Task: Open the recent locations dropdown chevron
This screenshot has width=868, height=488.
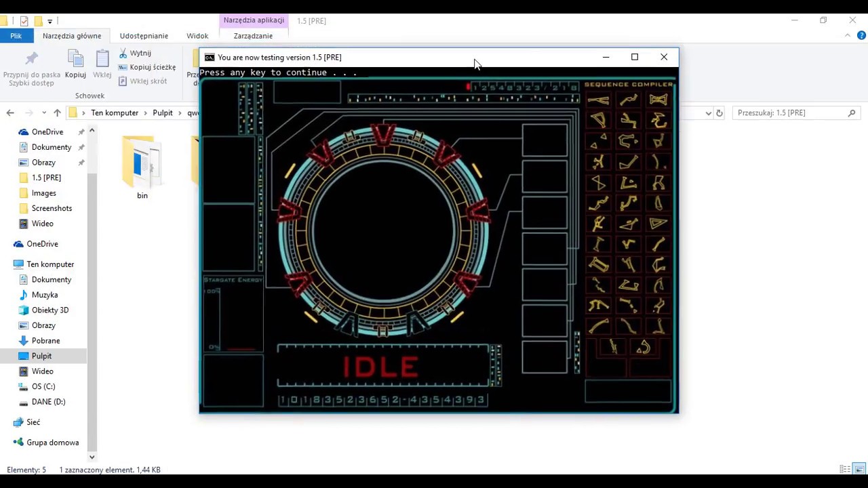Action: [x=44, y=113]
